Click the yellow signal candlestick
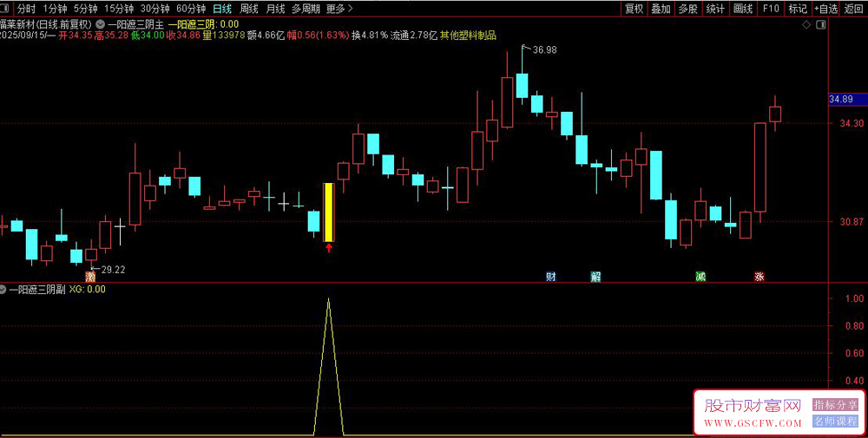Screen dimensions: 868x438 pyautogui.click(x=329, y=212)
